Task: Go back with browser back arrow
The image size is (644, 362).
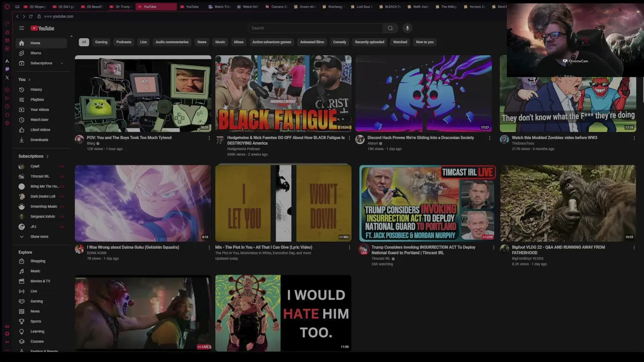Action: click(17, 17)
